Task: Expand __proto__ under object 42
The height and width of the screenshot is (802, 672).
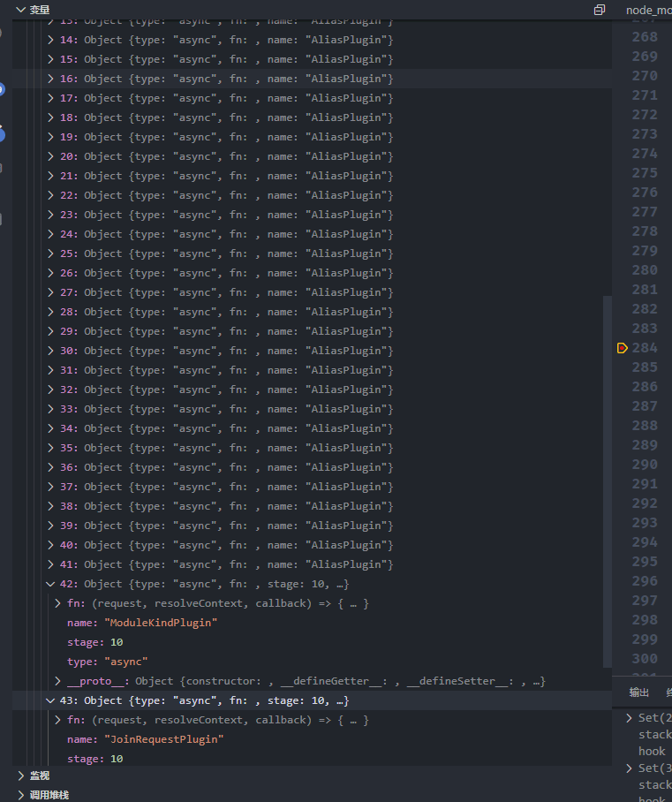Action: (x=58, y=681)
